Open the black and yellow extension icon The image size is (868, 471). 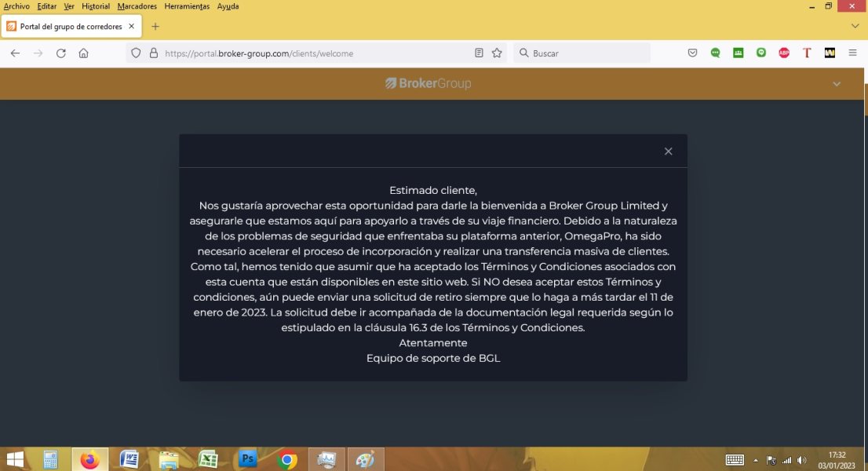(830, 53)
